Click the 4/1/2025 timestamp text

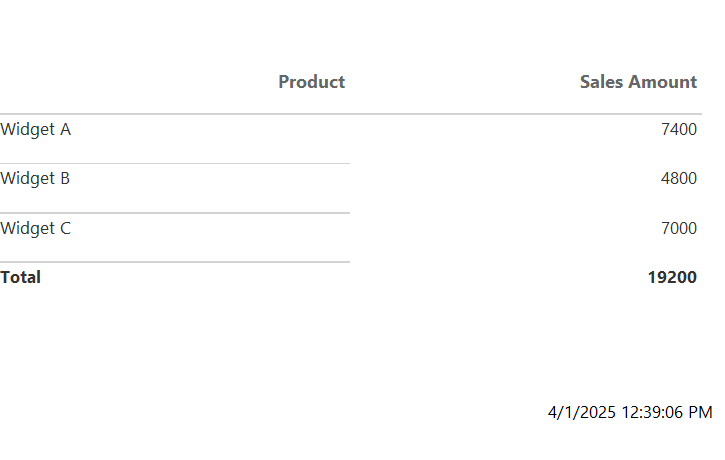[x=630, y=412]
